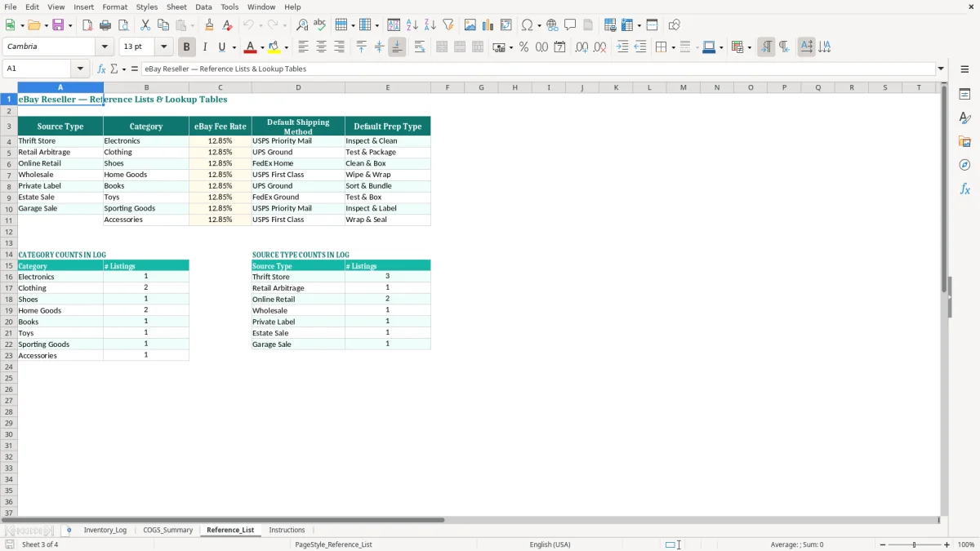Toggle Underline formatting
The height and width of the screenshot is (551, 980).
[x=222, y=47]
